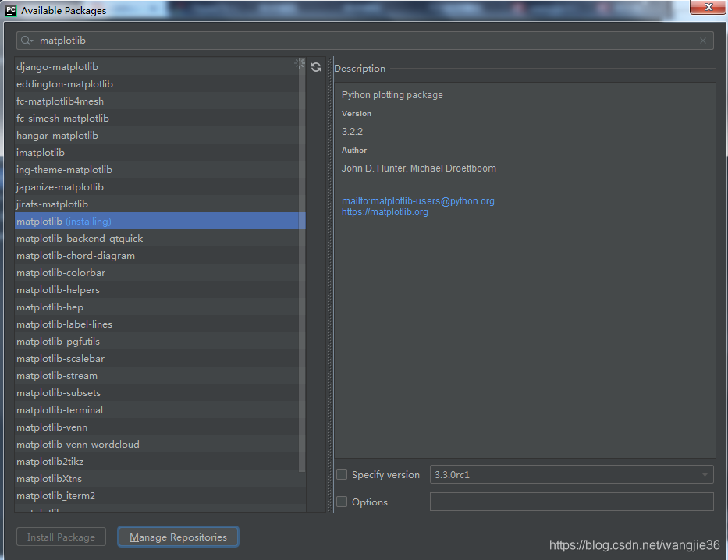Click inside the Options text field
Viewport: 728px width, 560px height.
click(x=571, y=502)
